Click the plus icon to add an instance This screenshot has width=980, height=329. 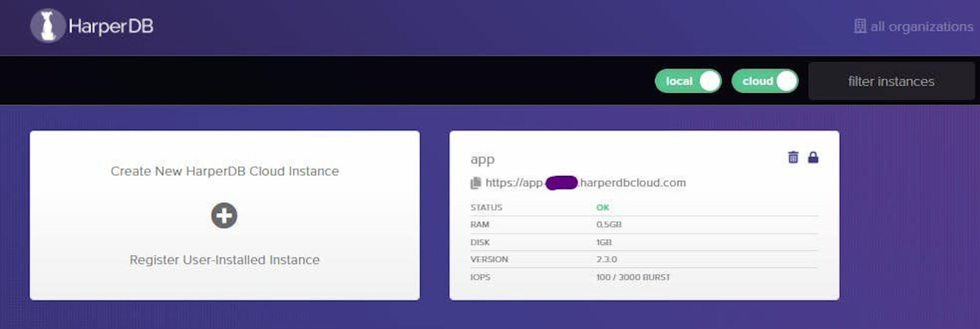[x=224, y=216]
